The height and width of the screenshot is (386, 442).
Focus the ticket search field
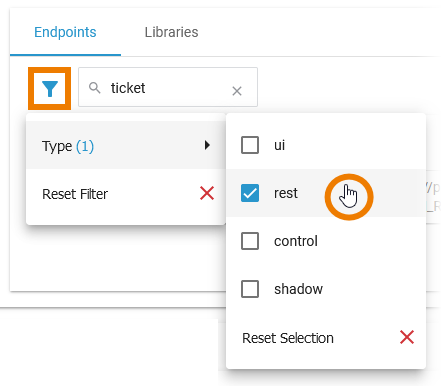[168, 87]
